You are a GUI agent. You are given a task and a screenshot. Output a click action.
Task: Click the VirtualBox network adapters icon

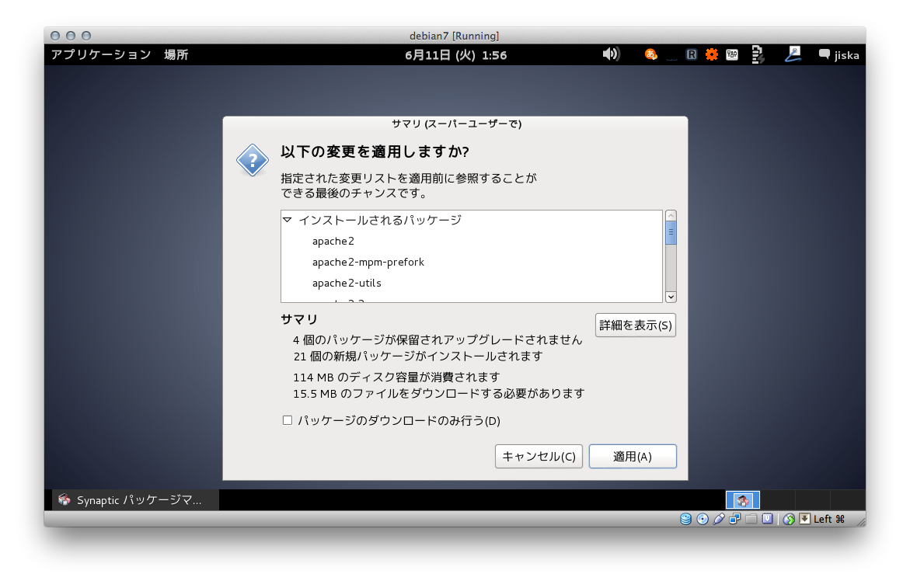(x=734, y=519)
